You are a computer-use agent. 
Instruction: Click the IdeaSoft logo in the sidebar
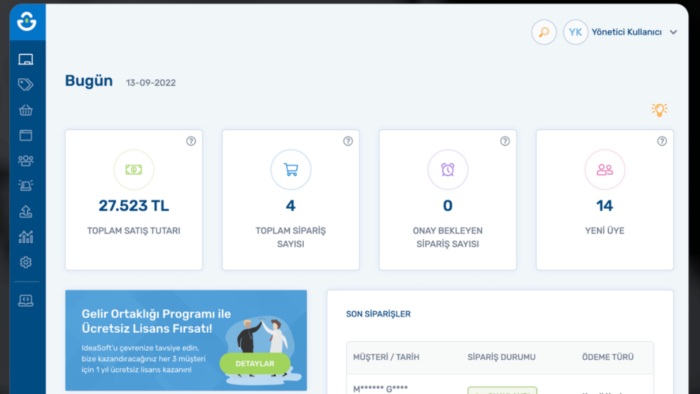point(27,21)
